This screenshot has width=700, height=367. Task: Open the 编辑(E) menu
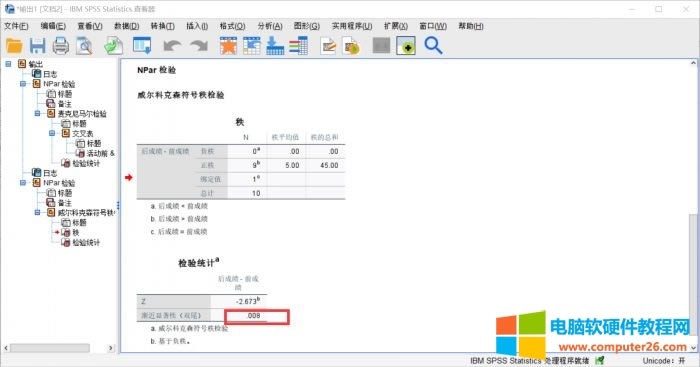click(53, 26)
